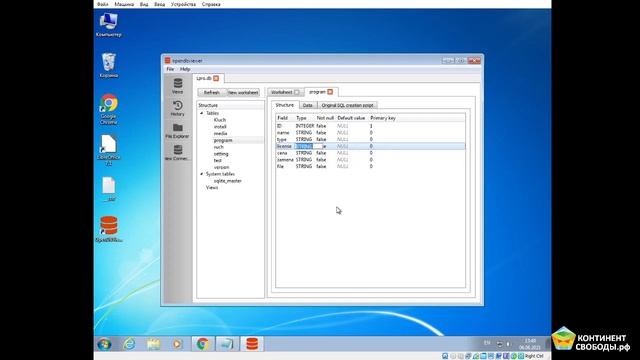Switch to Chrome in the taskbar
The image size is (640, 360).
(202, 344)
